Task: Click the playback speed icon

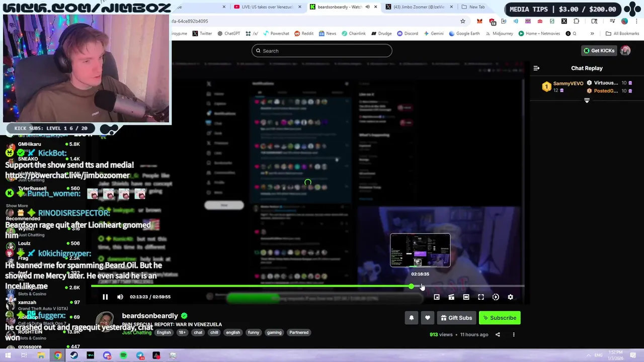Action: coord(496,297)
